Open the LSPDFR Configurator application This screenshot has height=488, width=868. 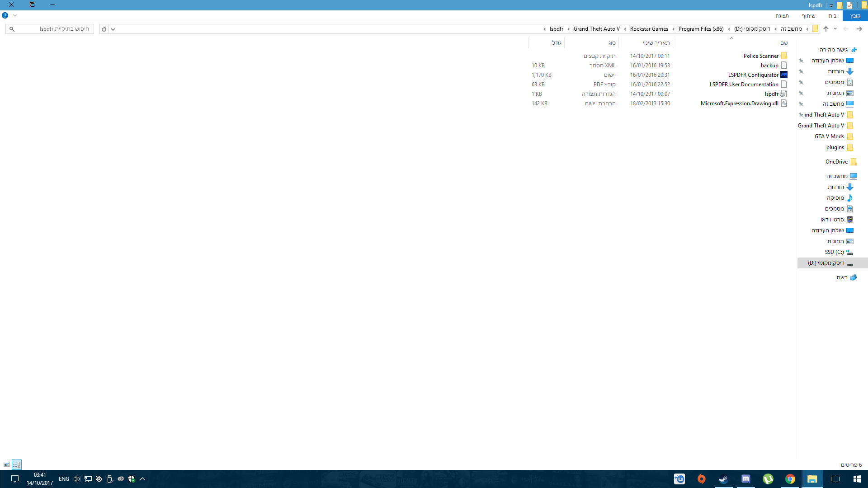(x=753, y=75)
